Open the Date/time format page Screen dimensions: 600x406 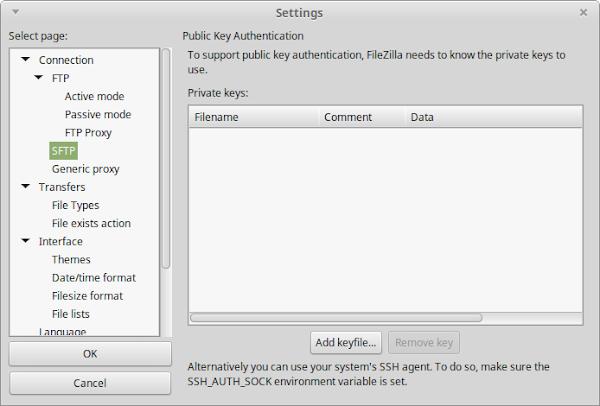point(94,277)
